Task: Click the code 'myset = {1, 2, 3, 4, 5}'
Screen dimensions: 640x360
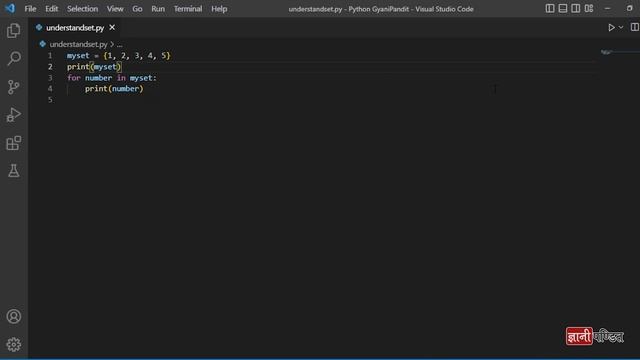Action: (x=118, y=56)
